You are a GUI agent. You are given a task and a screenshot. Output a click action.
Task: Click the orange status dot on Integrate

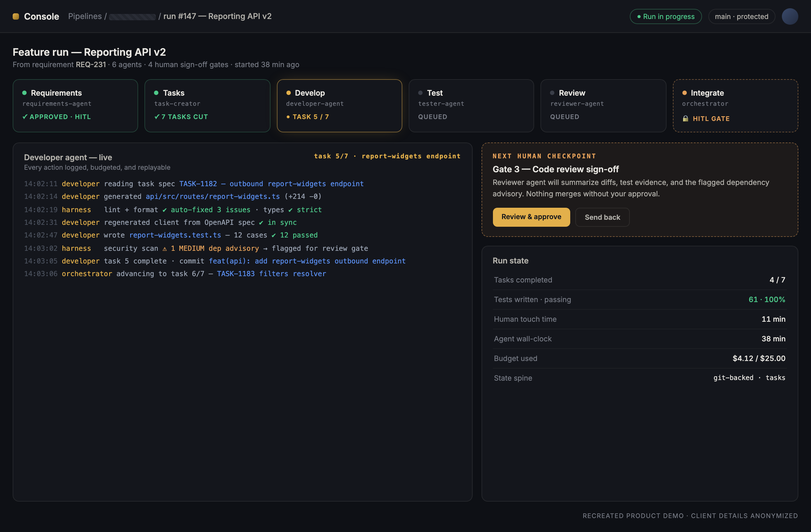click(x=684, y=93)
